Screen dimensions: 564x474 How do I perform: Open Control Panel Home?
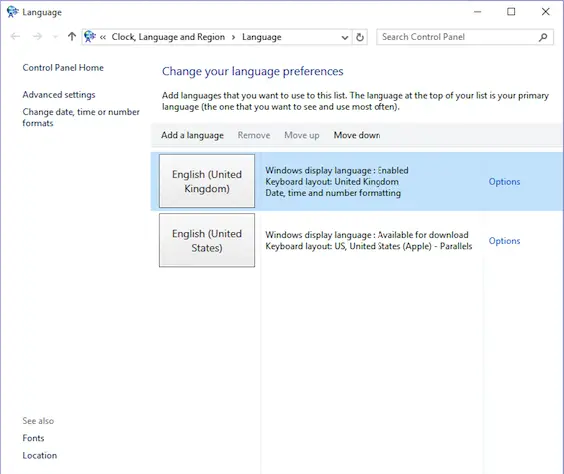point(63,68)
